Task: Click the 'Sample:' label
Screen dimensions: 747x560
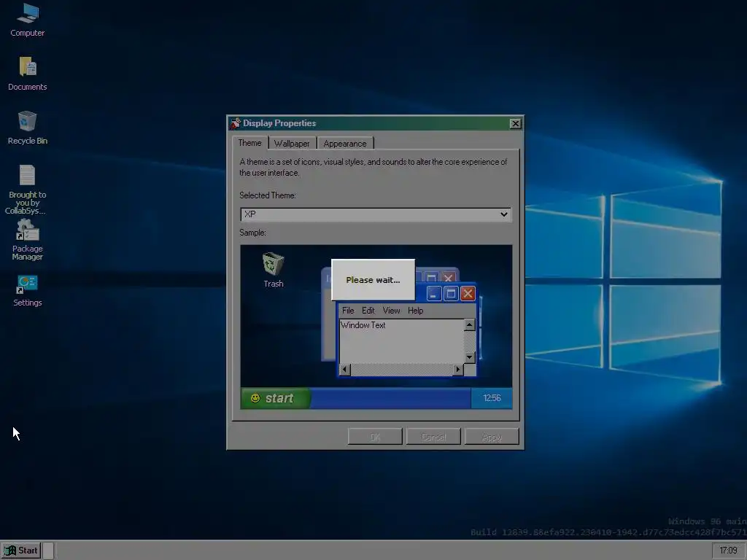Action: pos(252,233)
